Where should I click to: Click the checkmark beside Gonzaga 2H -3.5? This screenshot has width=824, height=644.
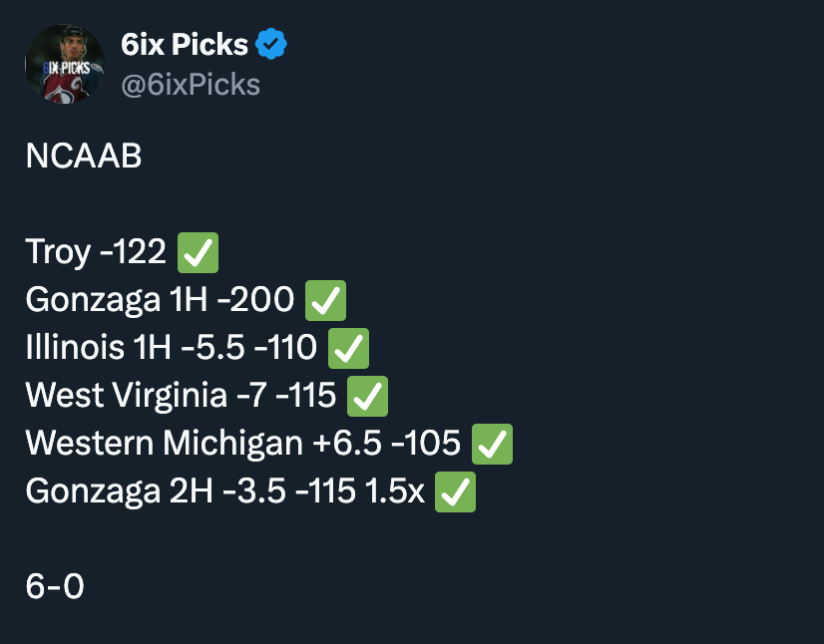[x=456, y=491]
